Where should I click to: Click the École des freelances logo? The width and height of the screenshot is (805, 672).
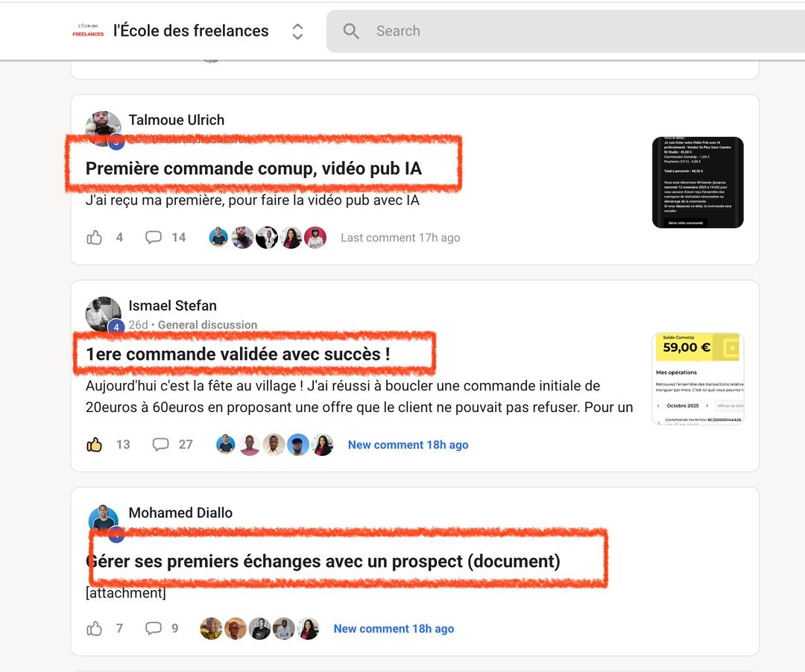click(x=88, y=31)
